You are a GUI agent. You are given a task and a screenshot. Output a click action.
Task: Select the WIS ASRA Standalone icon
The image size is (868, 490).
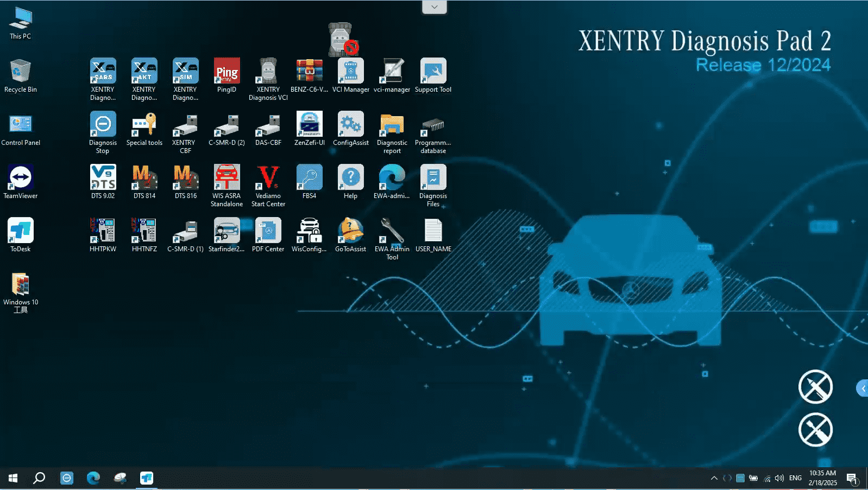click(227, 179)
